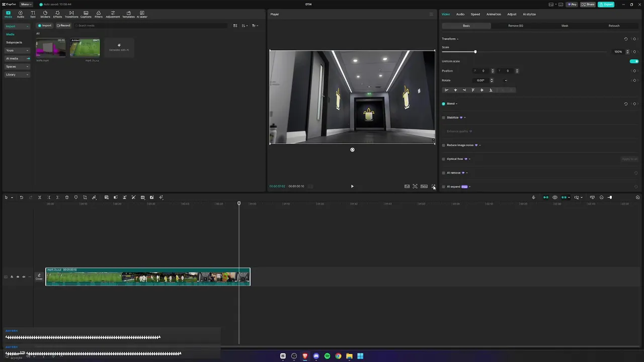Open the Text tool tab

33,14
